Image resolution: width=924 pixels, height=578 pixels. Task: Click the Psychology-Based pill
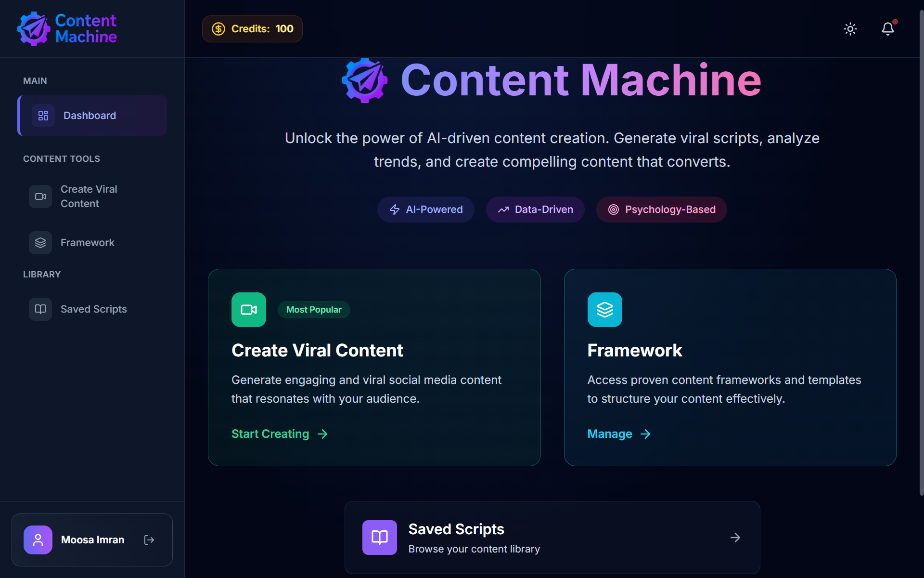(661, 210)
